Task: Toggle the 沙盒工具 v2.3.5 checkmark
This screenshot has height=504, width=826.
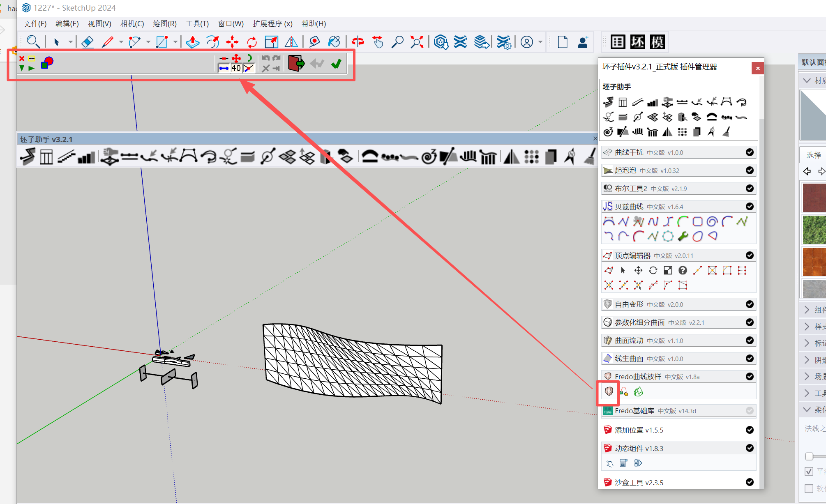Action: (750, 482)
